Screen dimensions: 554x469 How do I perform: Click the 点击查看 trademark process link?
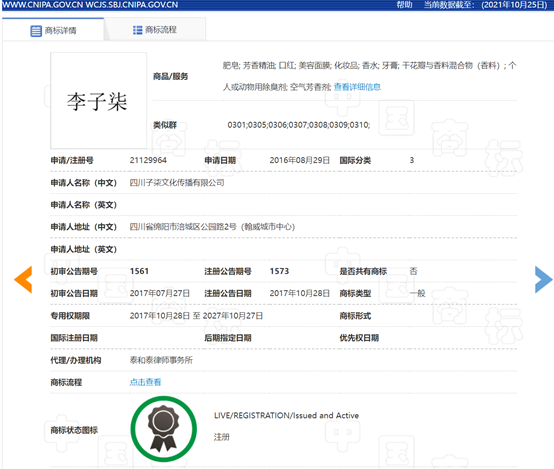tap(145, 382)
